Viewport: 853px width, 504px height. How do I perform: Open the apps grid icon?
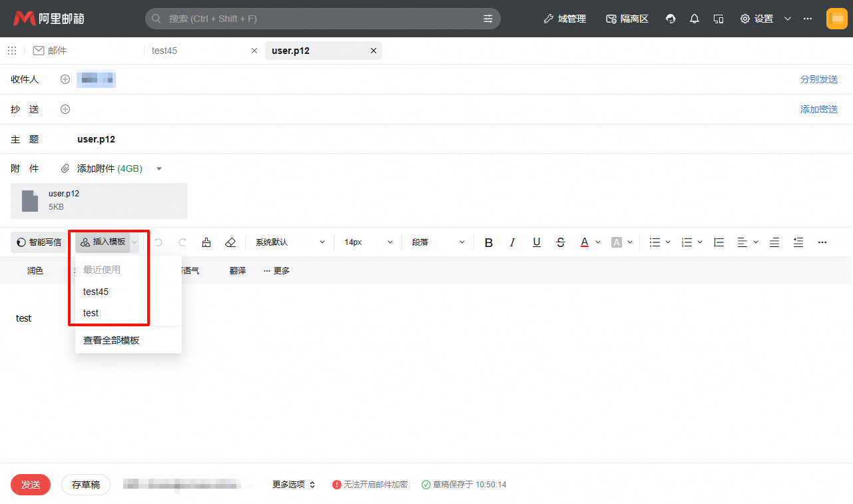pos(12,51)
